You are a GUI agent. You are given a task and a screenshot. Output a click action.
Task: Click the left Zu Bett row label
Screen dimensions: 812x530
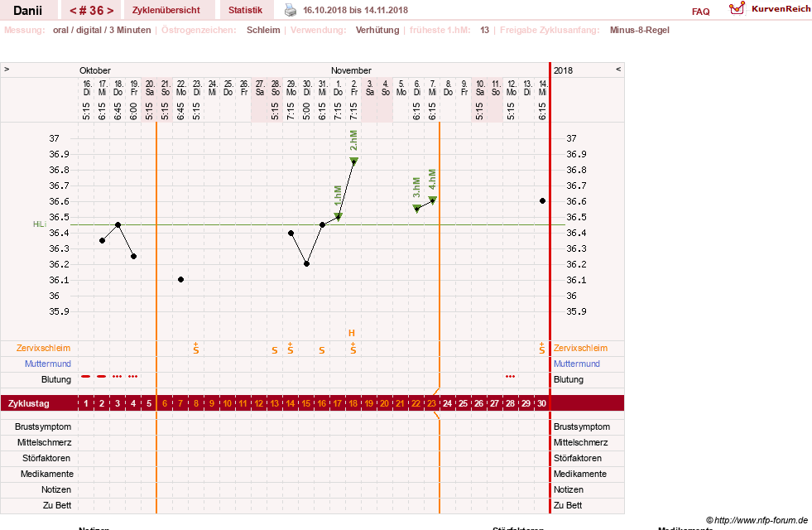coord(57,505)
